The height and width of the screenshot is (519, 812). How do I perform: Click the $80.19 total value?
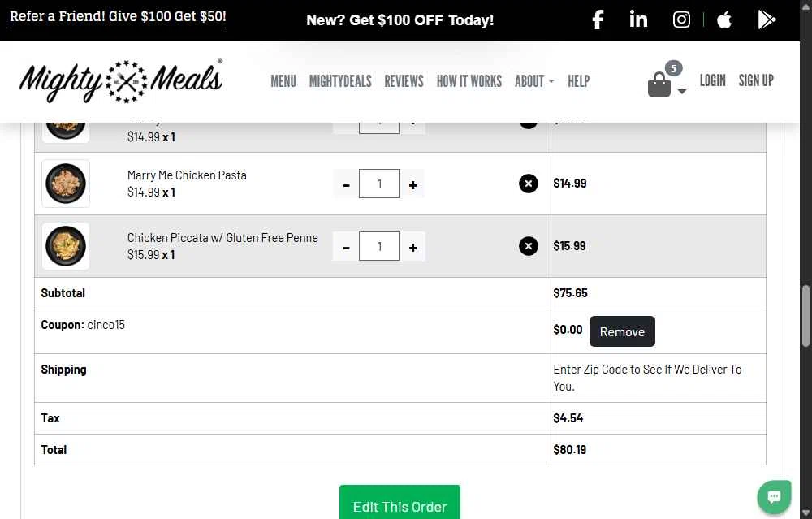(570, 450)
